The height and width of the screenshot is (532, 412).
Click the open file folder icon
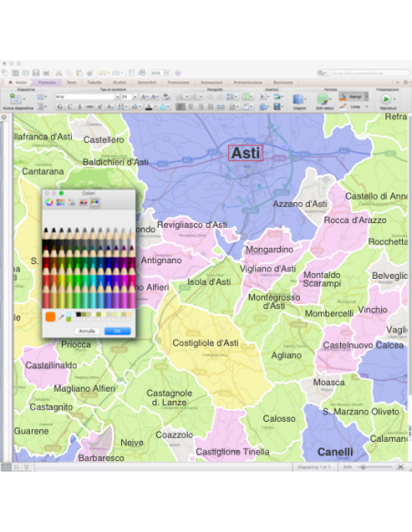tap(26, 73)
